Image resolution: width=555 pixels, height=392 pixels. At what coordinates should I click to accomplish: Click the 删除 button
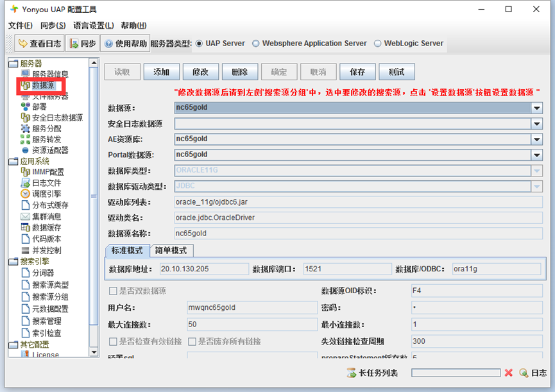click(x=239, y=72)
